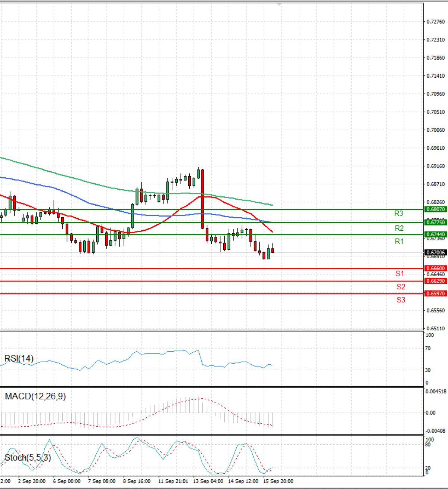Image resolution: width=448 pixels, height=489 pixels.
Task: Click the S1 support level label
Action: (400, 274)
